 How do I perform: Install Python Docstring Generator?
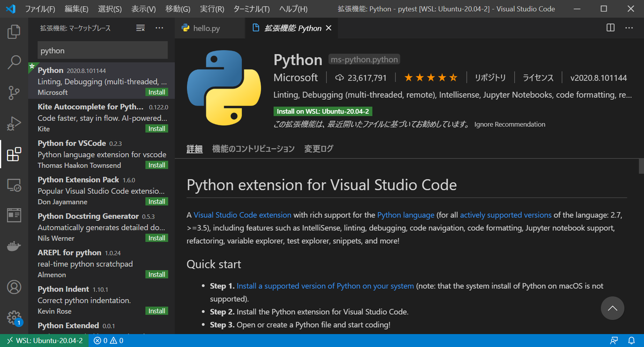pyautogui.click(x=157, y=238)
